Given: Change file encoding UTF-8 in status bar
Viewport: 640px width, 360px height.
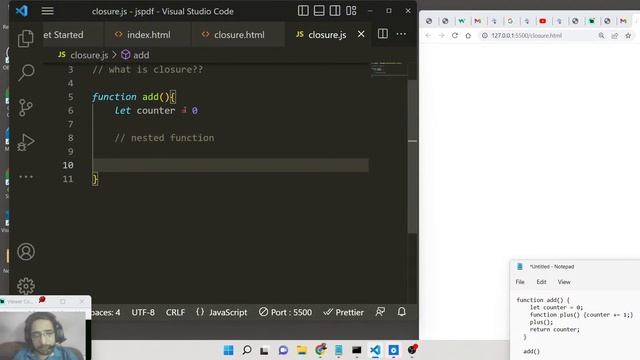Looking at the screenshot, I should [143, 312].
